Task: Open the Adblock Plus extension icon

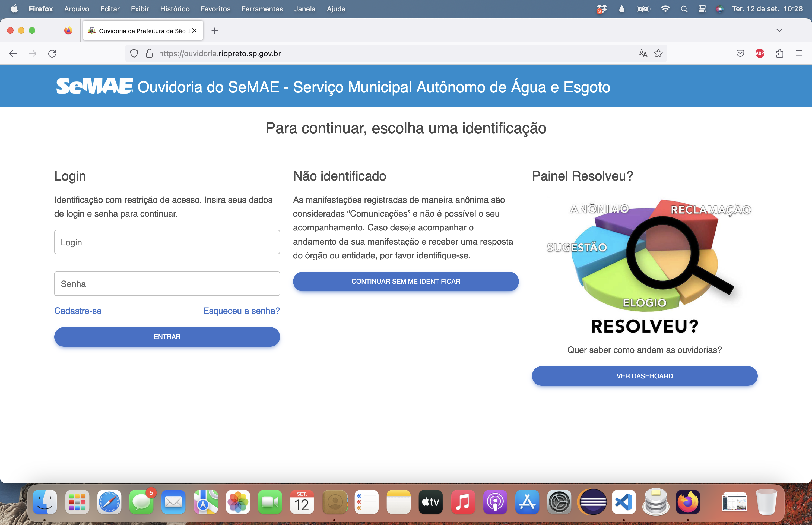Action: pyautogui.click(x=760, y=53)
